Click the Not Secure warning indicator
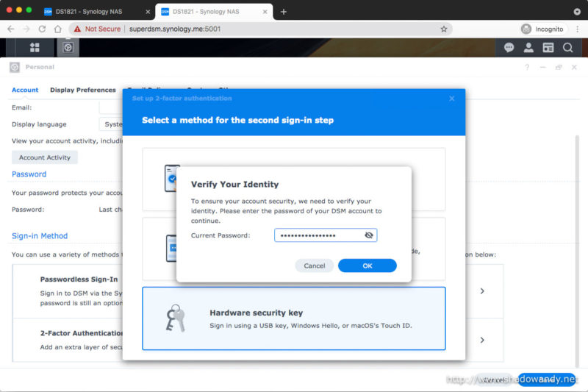 (x=97, y=29)
